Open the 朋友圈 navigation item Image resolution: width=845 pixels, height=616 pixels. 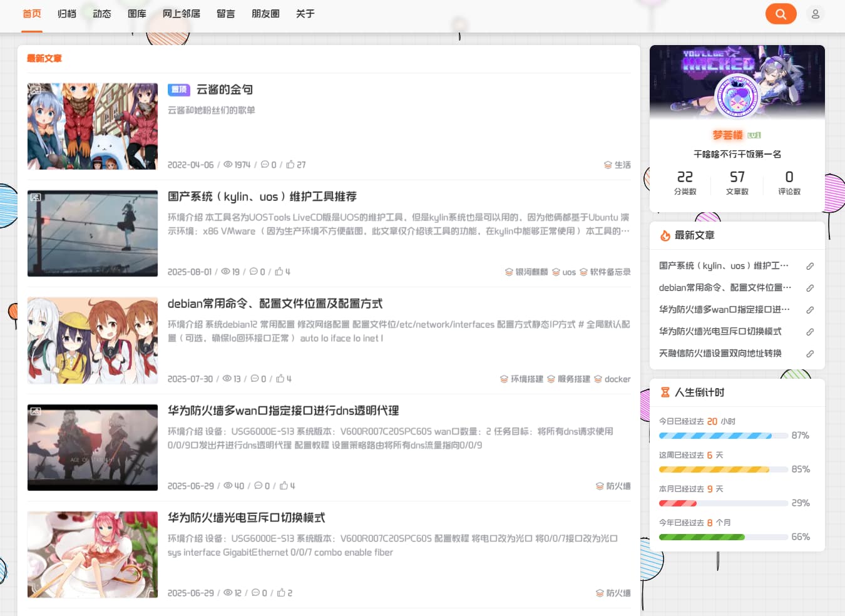pyautogui.click(x=265, y=14)
